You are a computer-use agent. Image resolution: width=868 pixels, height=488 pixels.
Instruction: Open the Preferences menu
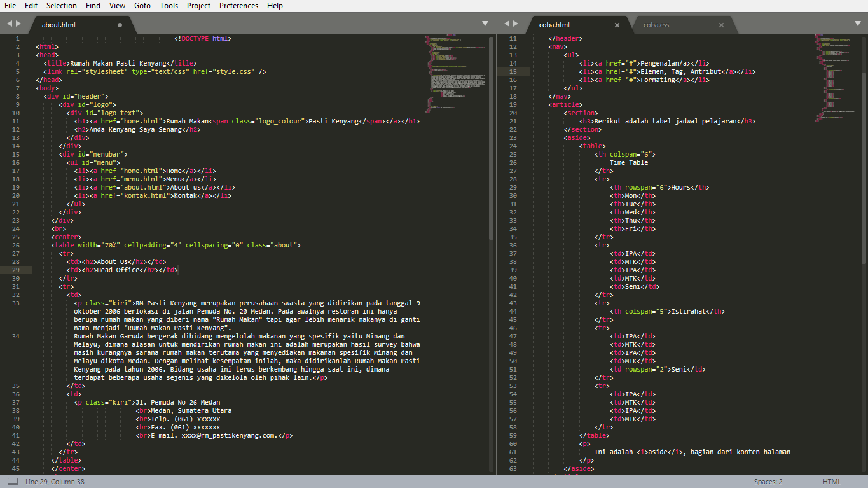(x=238, y=6)
